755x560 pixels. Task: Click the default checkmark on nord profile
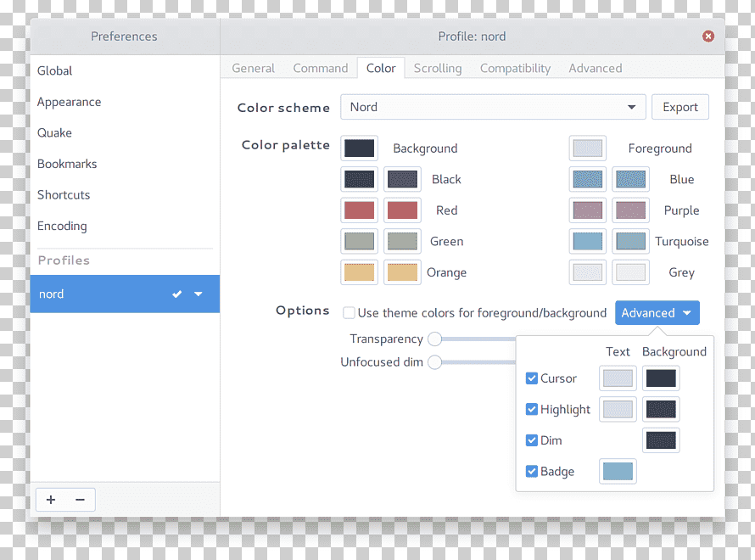point(176,294)
